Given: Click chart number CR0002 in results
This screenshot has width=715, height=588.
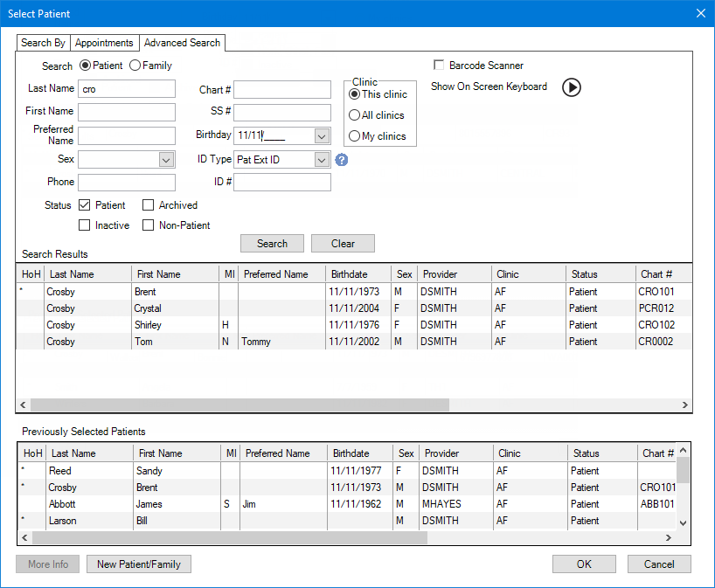Looking at the screenshot, I should click(656, 342).
